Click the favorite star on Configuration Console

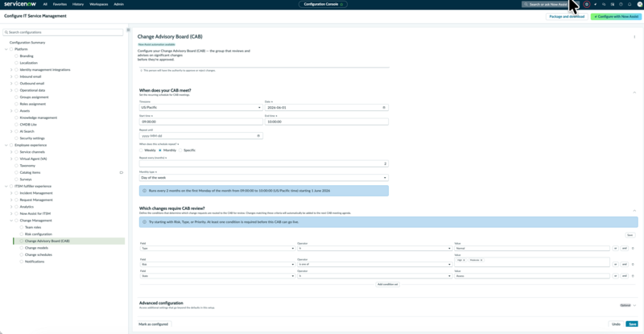point(341,4)
